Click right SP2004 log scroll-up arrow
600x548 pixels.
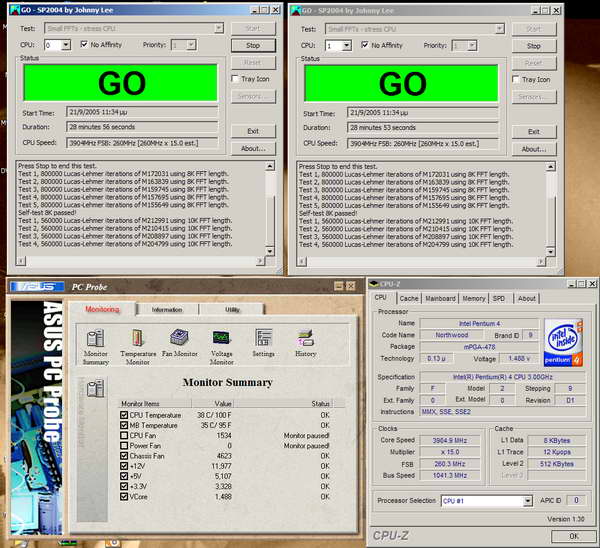point(551,166)
